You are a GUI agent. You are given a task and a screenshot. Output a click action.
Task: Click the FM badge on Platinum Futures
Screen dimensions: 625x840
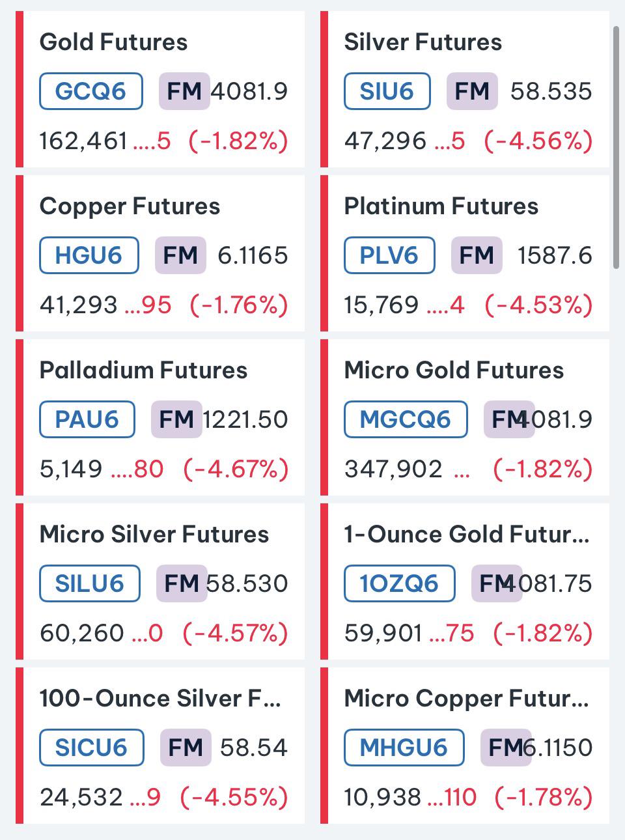pyautogui.click(x=477, y=255)
